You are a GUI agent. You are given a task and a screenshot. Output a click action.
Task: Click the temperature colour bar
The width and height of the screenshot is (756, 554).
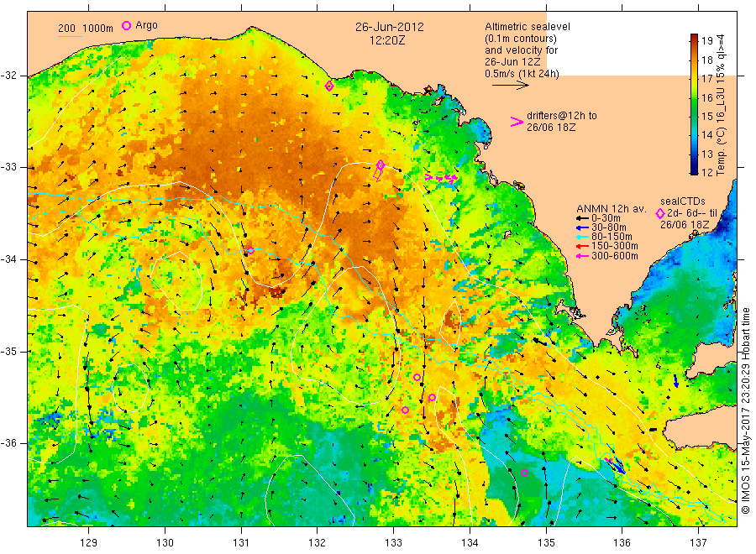(x=694, y=104)
